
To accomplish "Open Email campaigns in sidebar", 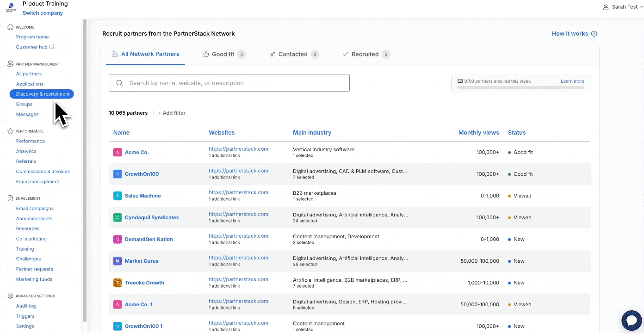I will coord(35,208).
